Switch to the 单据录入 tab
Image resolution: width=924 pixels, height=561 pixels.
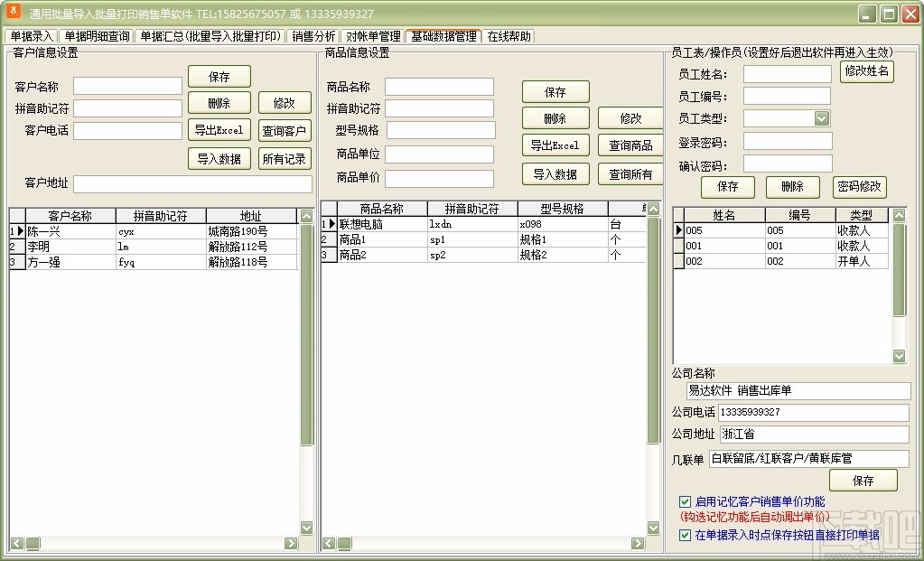32,36
